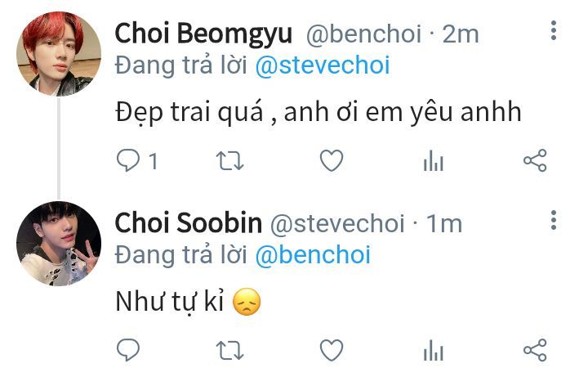Click the 1m timestamp on second tweet
The width and height of the screenshot is (588, 368).
[443, 222]
